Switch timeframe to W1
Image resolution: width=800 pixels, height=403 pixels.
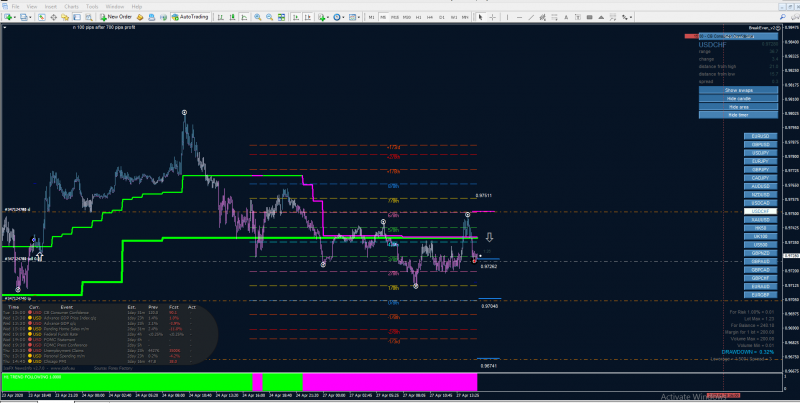coord(454,17)
